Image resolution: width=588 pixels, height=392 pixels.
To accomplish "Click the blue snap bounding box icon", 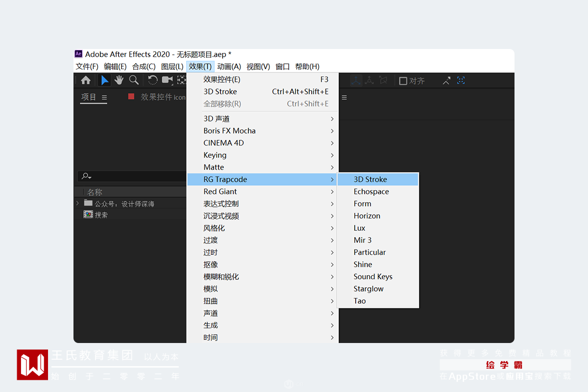I will click(461, 81).
